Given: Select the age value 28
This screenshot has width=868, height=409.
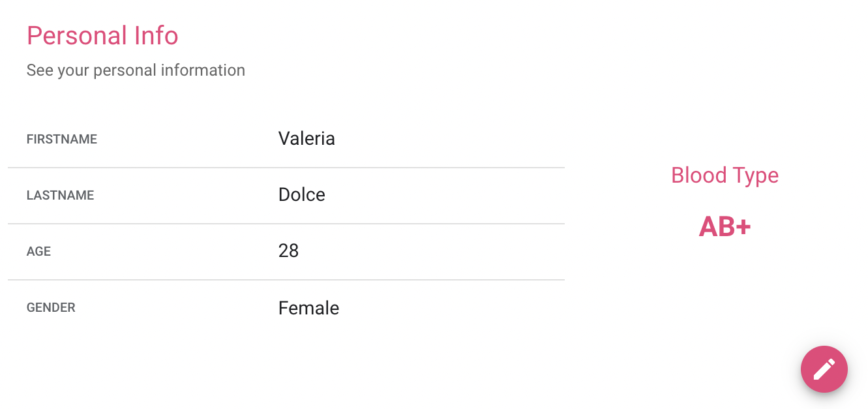Looking at the screenshot, I should tap(288, 251).
